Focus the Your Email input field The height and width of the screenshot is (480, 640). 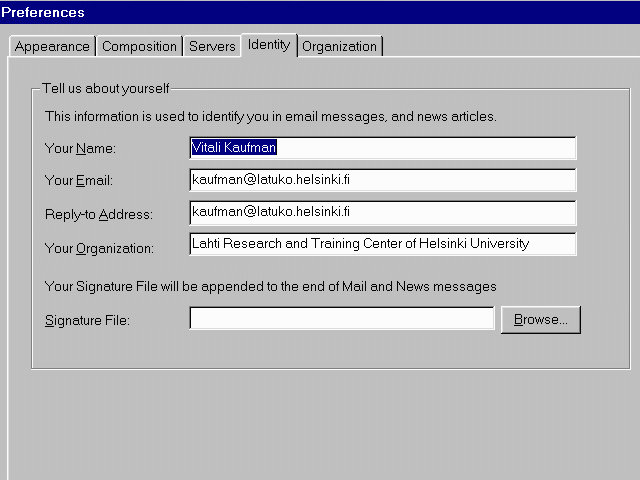pyautogui.click(x=382, y=180)
